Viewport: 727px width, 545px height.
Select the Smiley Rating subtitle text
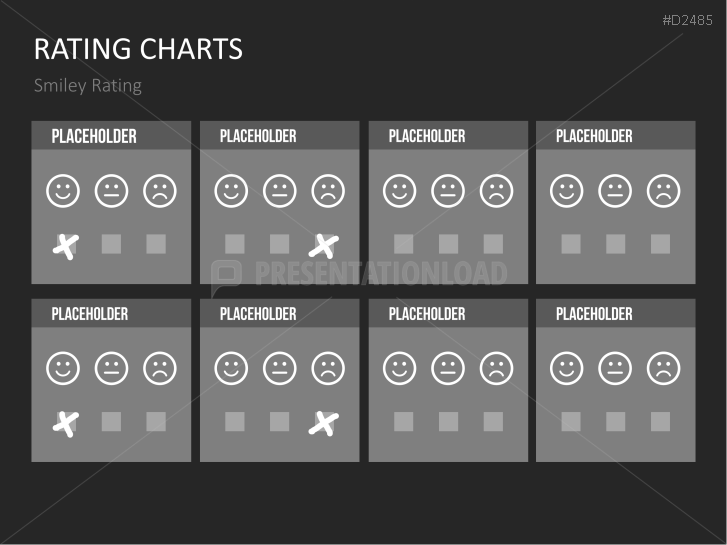pos(88,86)
